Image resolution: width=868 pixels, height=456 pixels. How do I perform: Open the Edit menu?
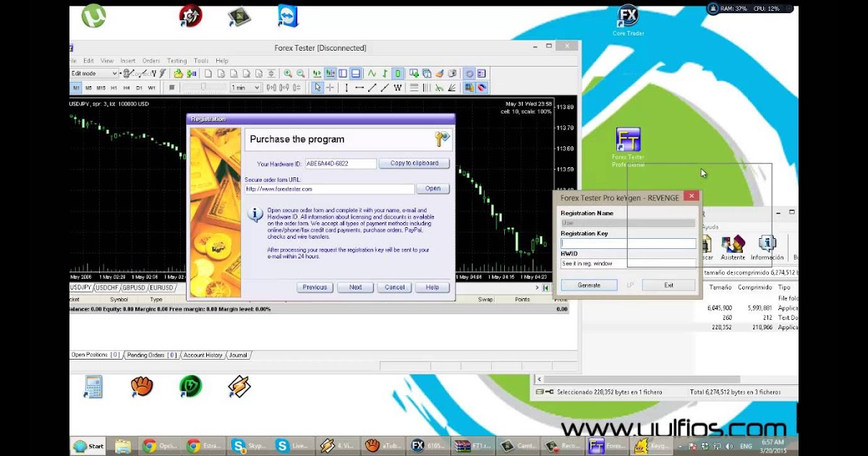click(88, 61)
